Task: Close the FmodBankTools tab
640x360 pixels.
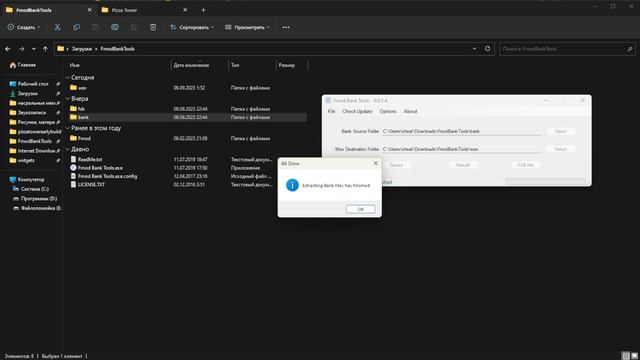Action: 89,10
